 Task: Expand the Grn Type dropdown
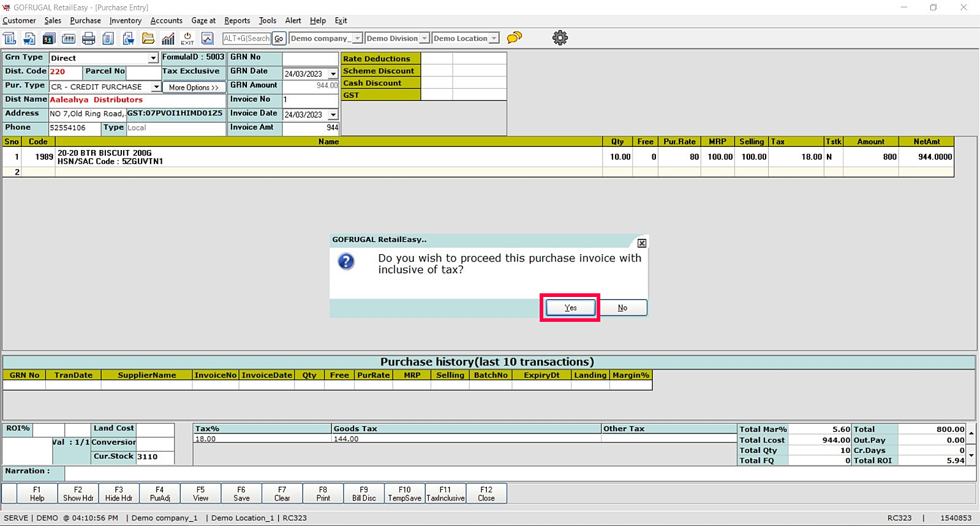(x=153, y=58)
